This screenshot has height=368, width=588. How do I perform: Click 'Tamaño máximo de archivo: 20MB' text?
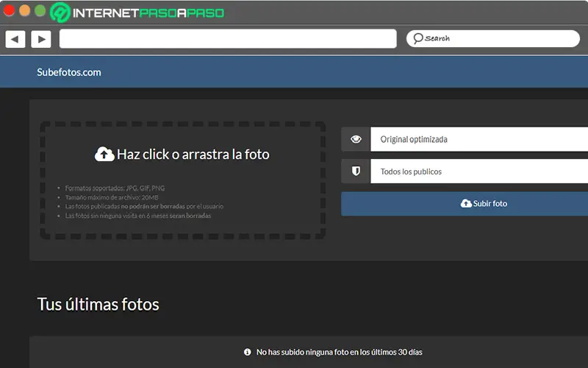click(112, 197)
